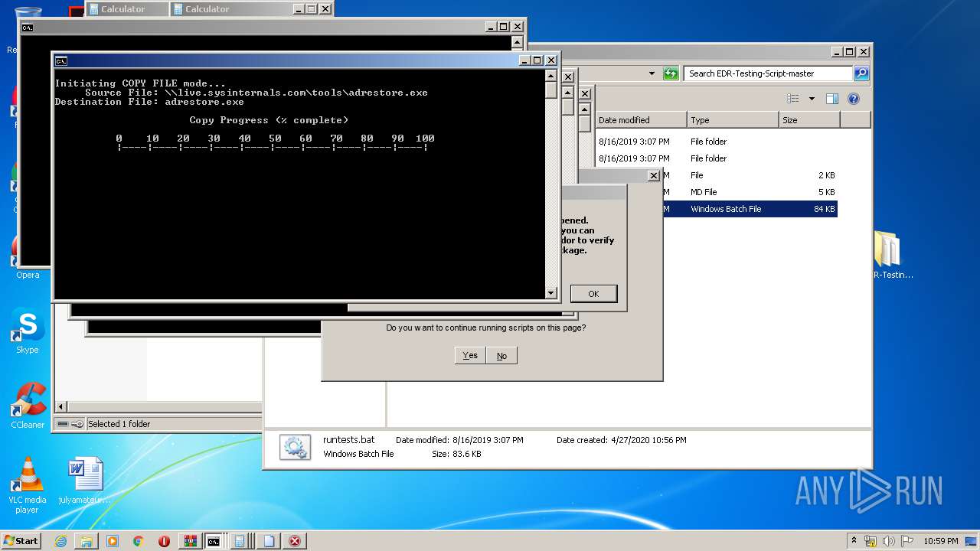Show hidden system tray icons
The width and height of the screenshot is (980, 551).
tap(854, 541)
